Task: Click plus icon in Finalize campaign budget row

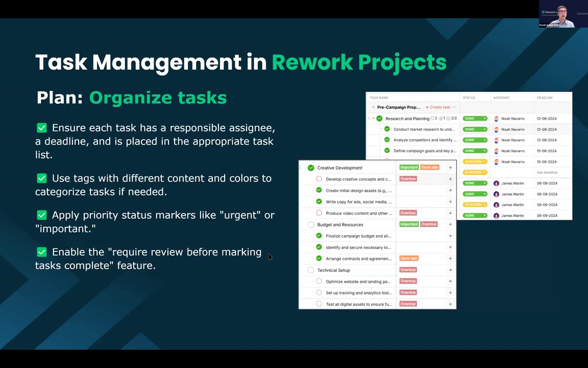Action: coord(450,236)
